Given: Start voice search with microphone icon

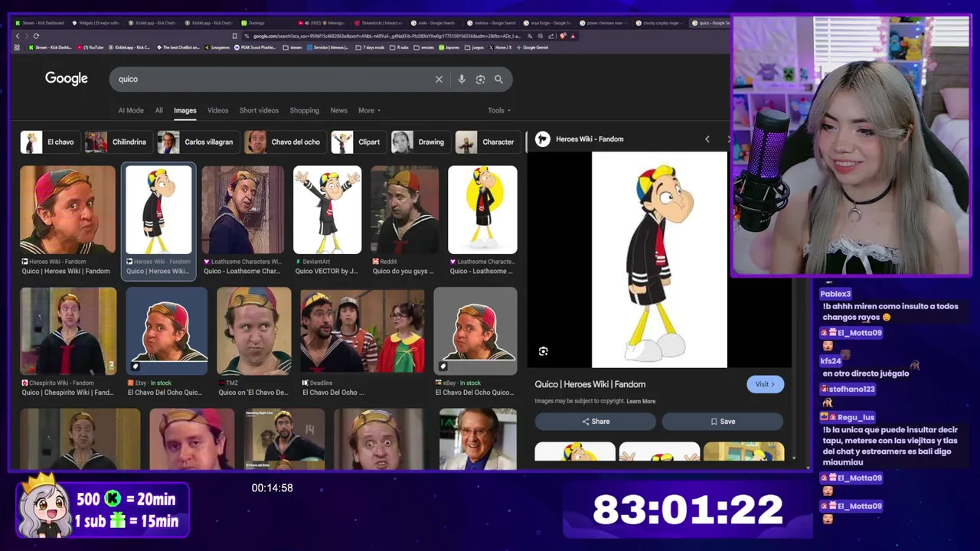Looking at the screenshot, I should click(x=461, y=80).
